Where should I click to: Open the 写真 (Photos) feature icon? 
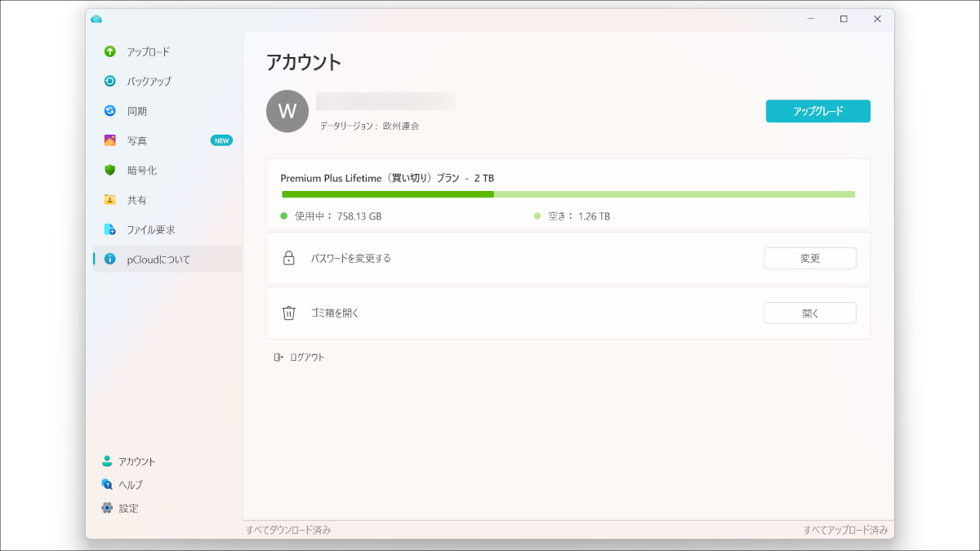point(109,140)
